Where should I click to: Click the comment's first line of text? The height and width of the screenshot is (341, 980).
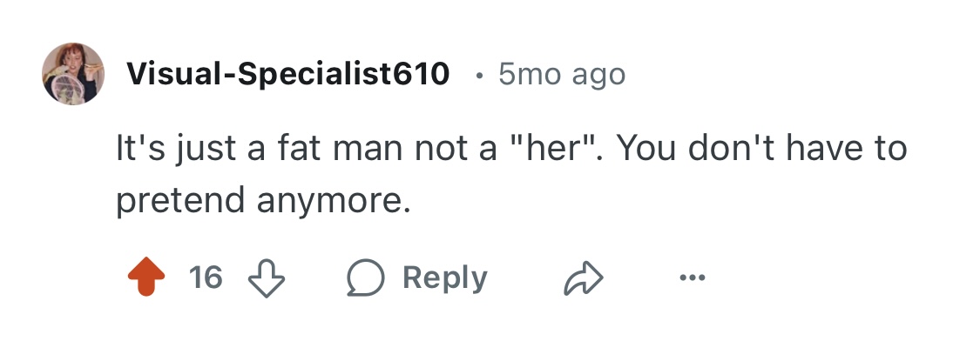click(x=511, y=150)
